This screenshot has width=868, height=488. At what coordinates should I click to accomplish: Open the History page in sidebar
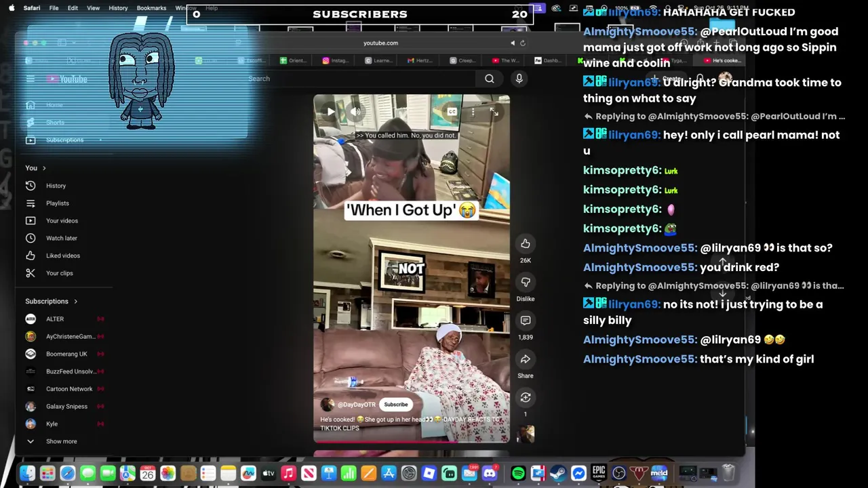[56, 186]
